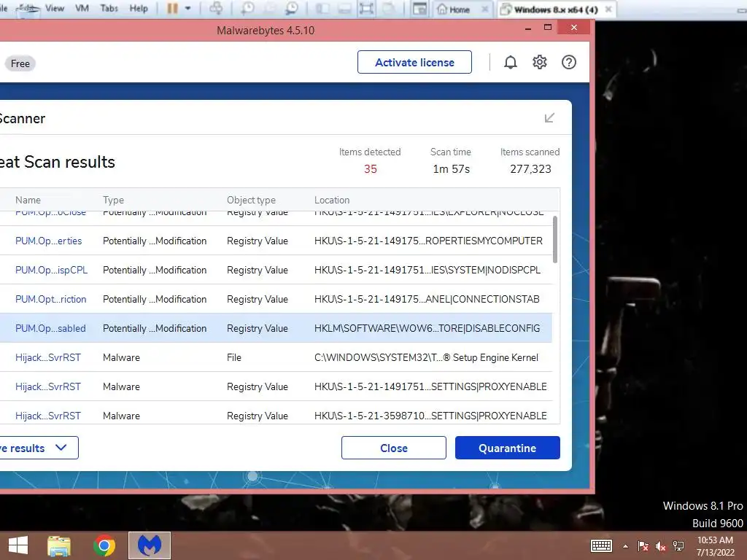Collapse the Scanner panel with the arrow icon
The image size is (747, 560).
click(x=549, y=117)
